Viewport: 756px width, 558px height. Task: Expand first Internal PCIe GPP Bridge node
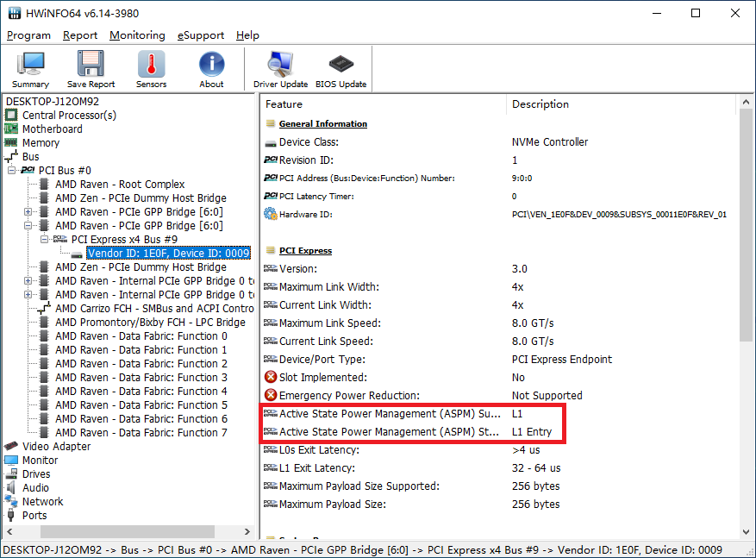(x=28, y=280)
